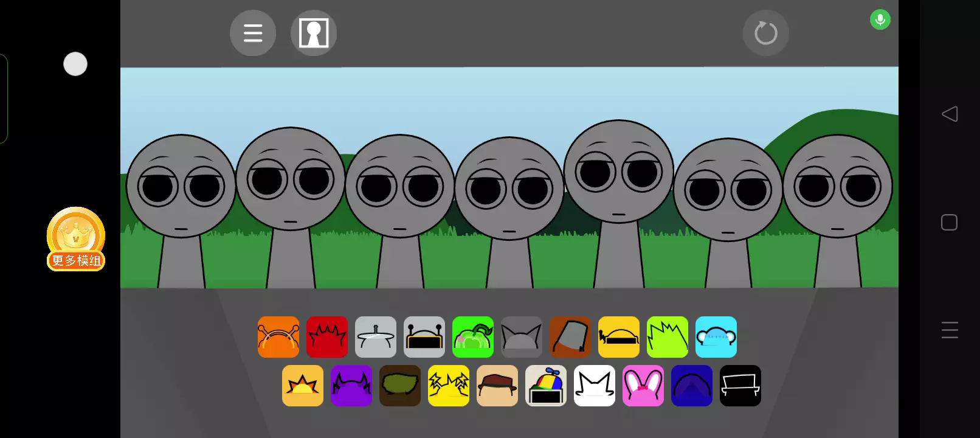Pick the lime green spiky hair icon
The width and height of the screenshot is (980, 438).
[668, 337]
